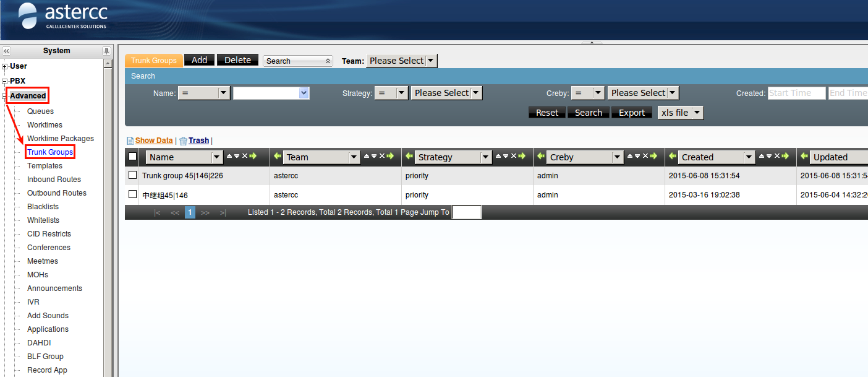Pin the System sidebar panel
The image size is (868, 377).
coord(106,51)
